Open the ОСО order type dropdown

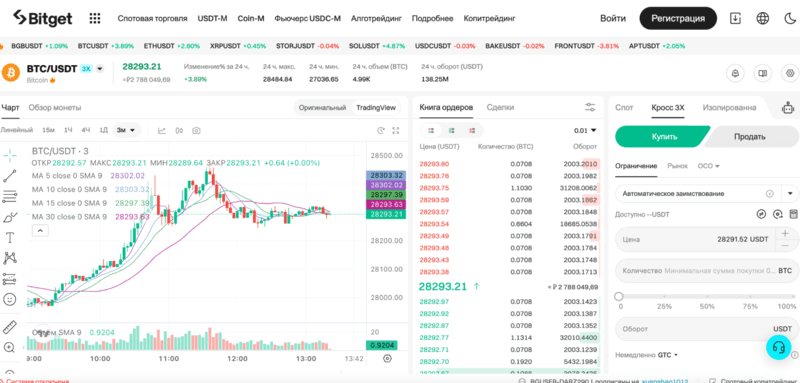708,166
